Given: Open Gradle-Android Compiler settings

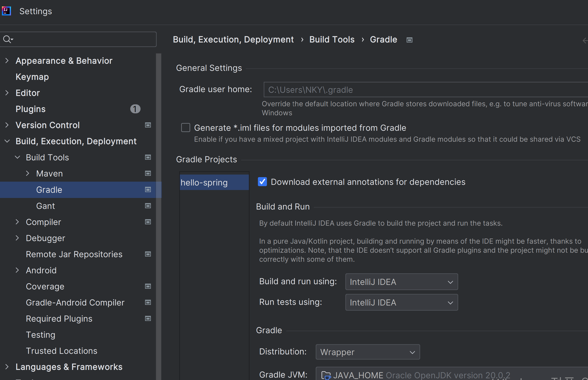Looking at the screenshot, I should pos(75,302).
